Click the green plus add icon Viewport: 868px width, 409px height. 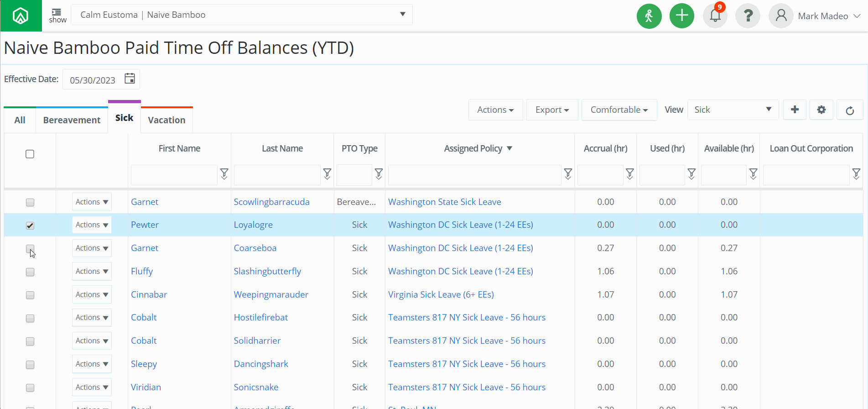[681, 16]
